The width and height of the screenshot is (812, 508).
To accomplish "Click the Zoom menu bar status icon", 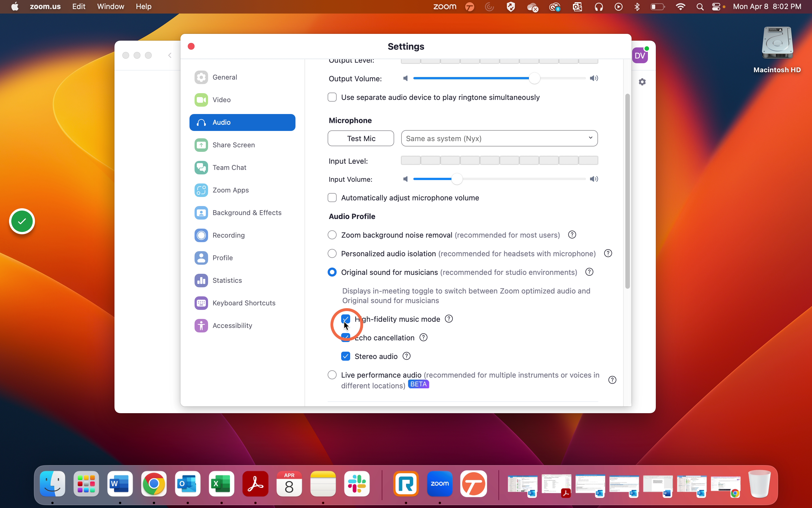I will pos(445,6).
